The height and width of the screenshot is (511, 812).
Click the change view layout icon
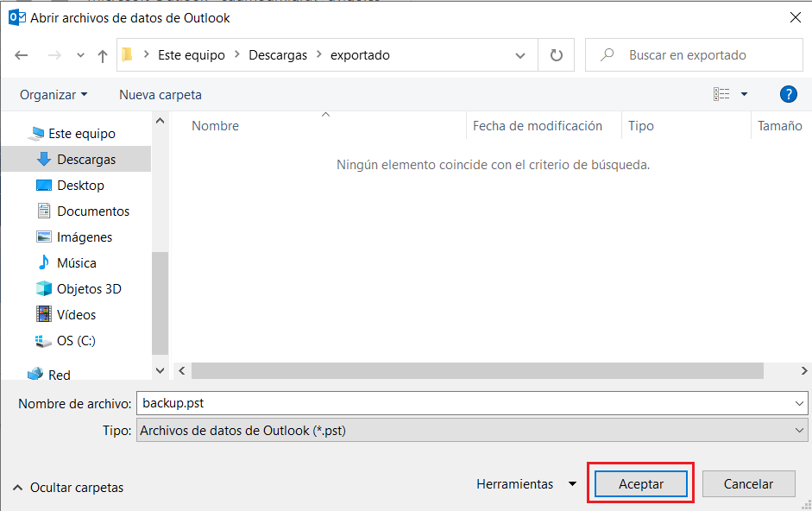(721, 94)
